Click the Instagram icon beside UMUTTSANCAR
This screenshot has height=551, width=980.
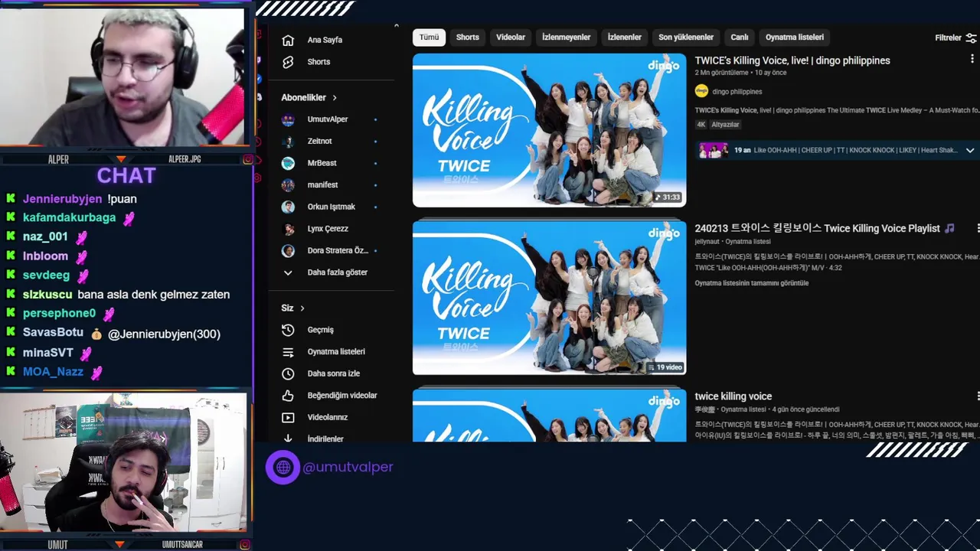pyautogui.click(x=244, y=545)
